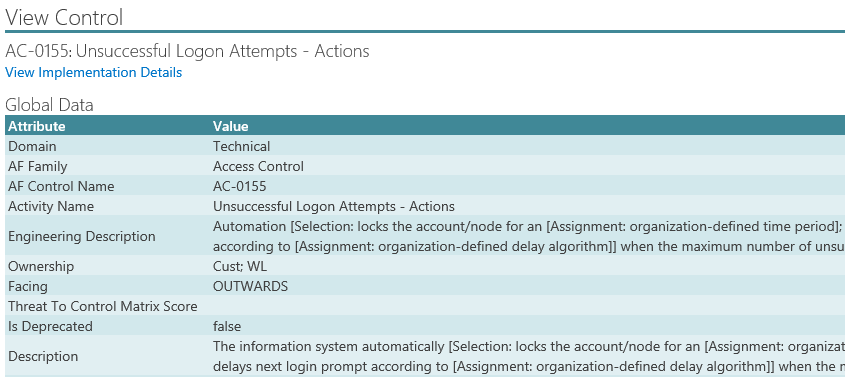Select the Activity Name row label
This screenshot has height=377, width=845.
51,206
